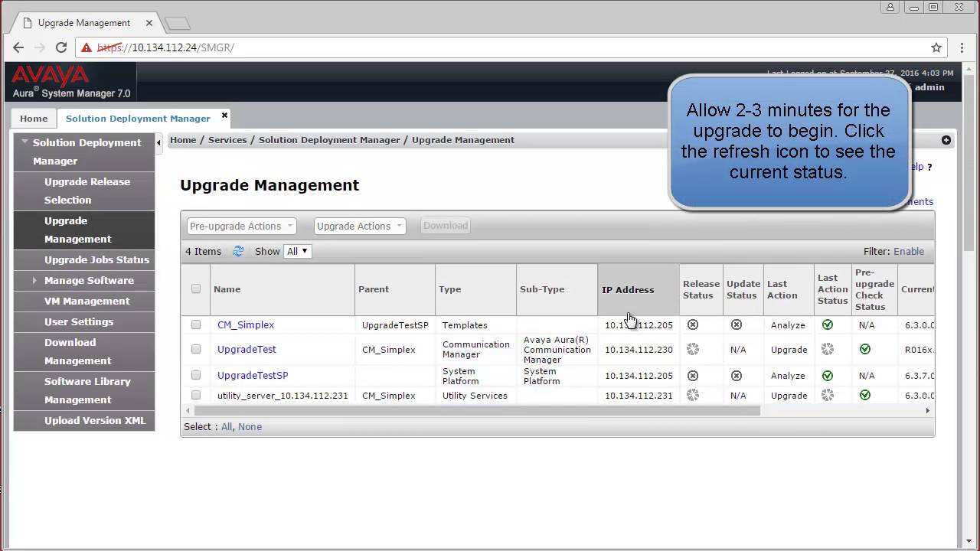Screen dimensions: 980x551
Task: Click Pre-upgrade Check green check for UpgradeTest
Action: click(865, 349)
